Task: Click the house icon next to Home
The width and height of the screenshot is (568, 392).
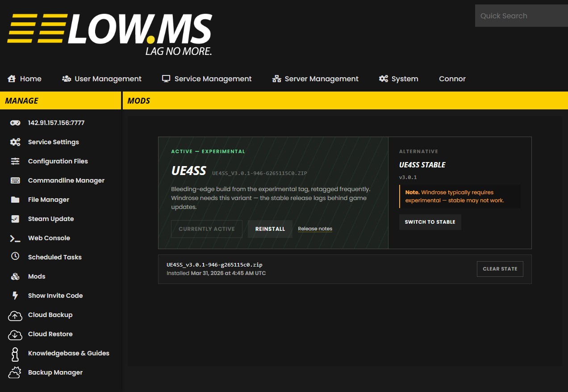Action: click(x=12, y=79)
